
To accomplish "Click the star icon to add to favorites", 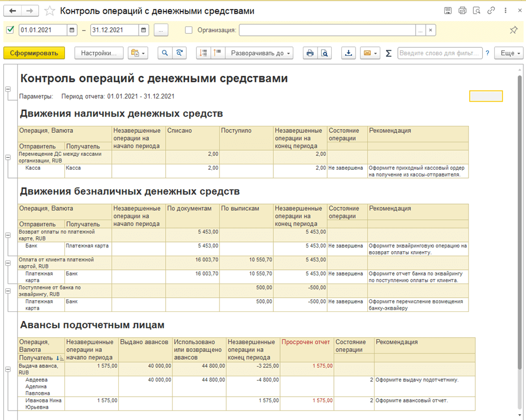I will click(50, 11).
